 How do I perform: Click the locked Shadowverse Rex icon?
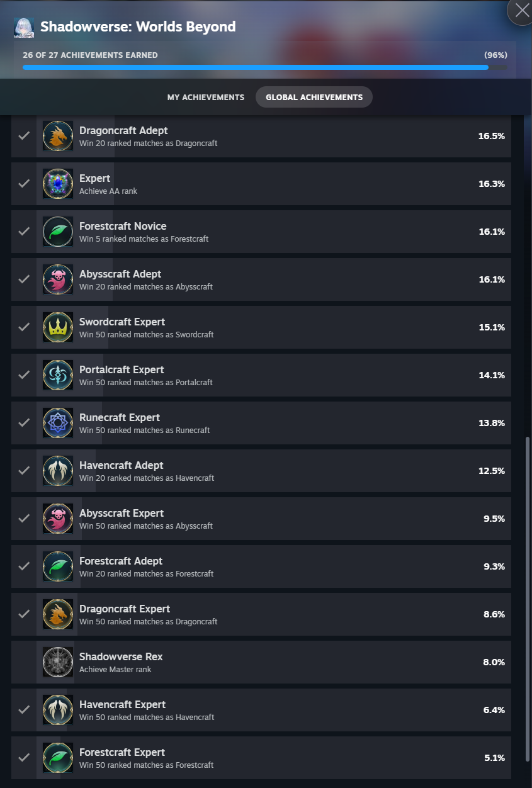(x=58, y=662)
